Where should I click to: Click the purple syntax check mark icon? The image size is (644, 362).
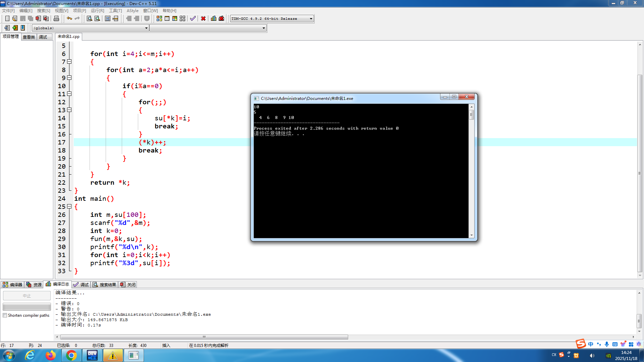tap(193, 18)
